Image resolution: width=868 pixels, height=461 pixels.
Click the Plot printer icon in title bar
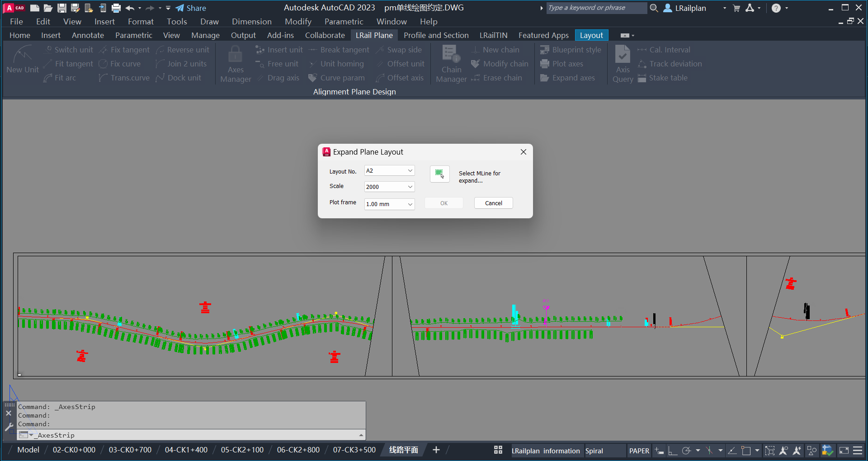116,8
